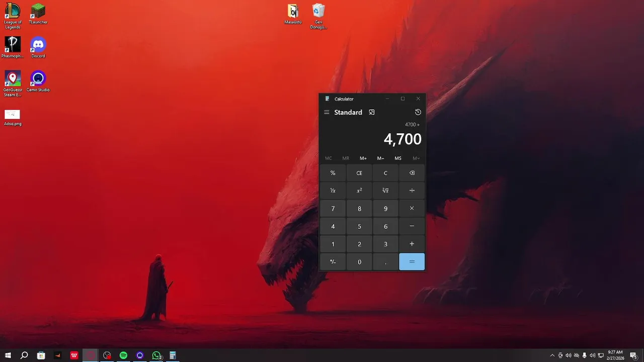
Task: Open Spotify from the taskbar
Action: [x=123, y=355]
